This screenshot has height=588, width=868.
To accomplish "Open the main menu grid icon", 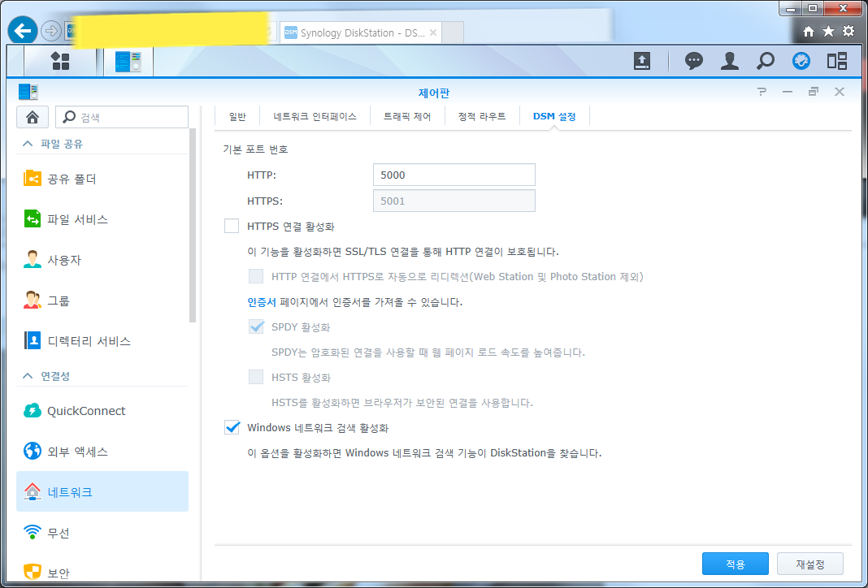I will tap(61, 61).
